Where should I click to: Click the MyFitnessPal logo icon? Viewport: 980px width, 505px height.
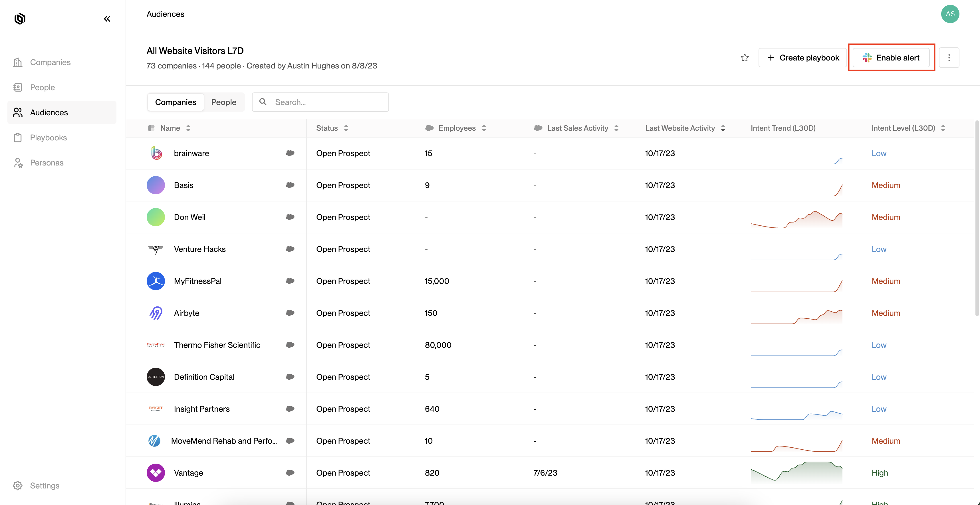(x=156, y=281)
